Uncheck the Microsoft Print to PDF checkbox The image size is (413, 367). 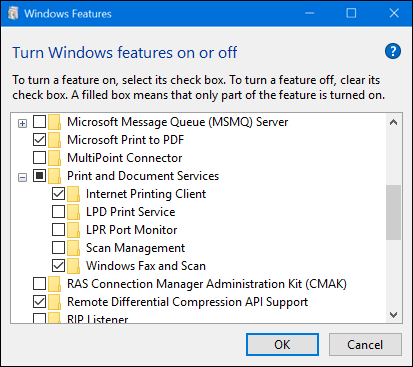39,140
